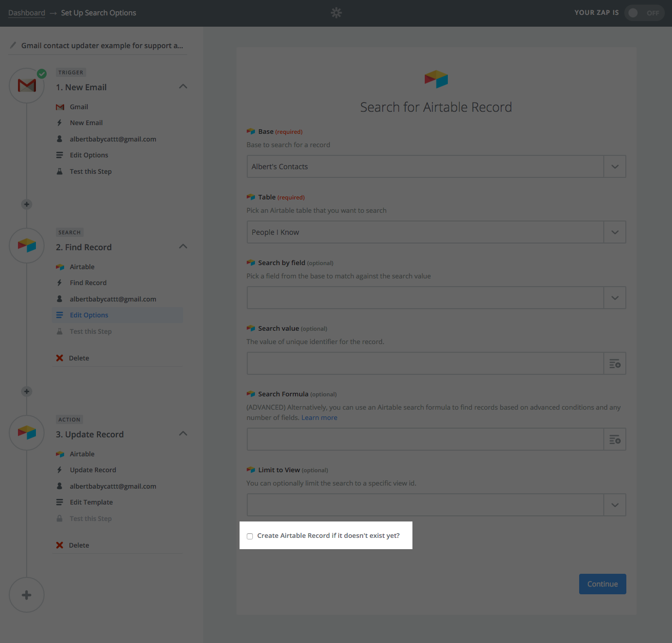Click the flask icon for trigger Test this Step
The image size is (672, 643).
[60, 171]
